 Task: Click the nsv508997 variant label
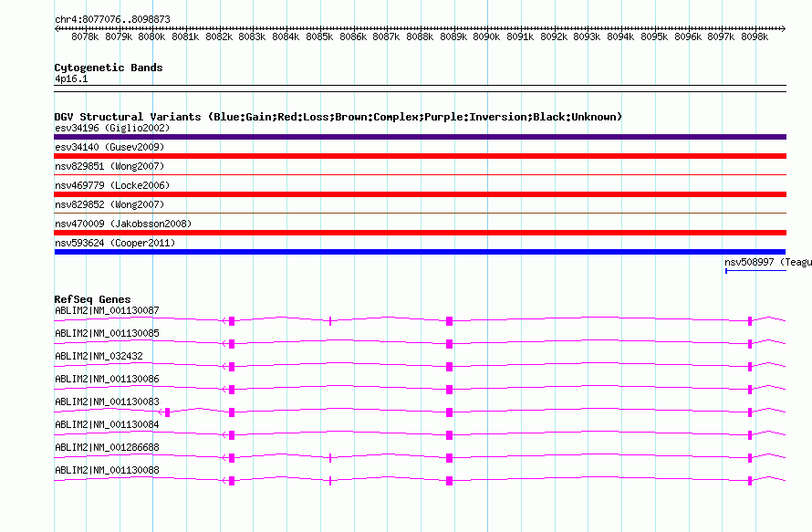click(768, 262)
